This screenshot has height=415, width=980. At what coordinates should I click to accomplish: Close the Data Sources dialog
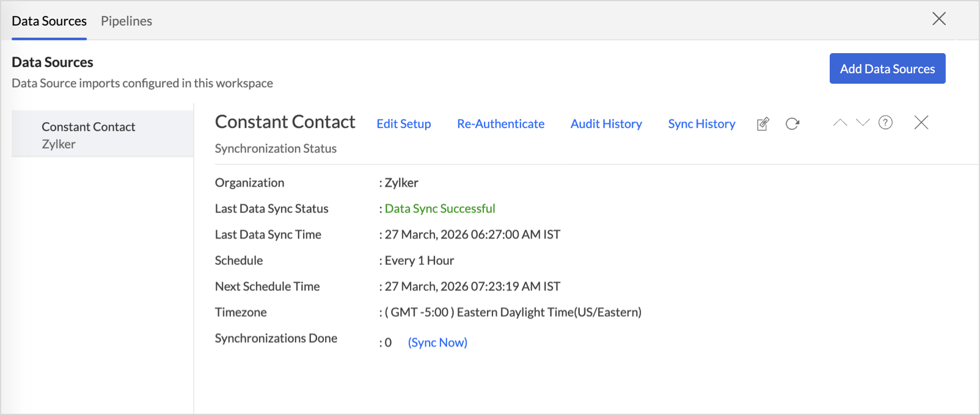click(938, 19)
